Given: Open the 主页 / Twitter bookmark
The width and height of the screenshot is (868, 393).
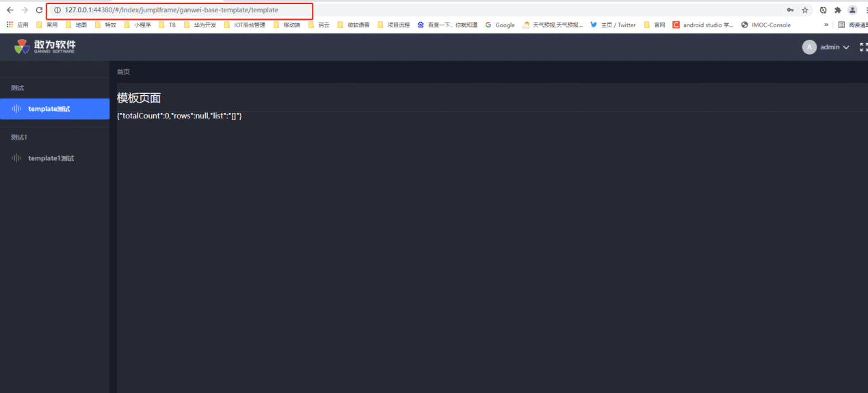Looking at the screenshot, I should coord(613,25).
